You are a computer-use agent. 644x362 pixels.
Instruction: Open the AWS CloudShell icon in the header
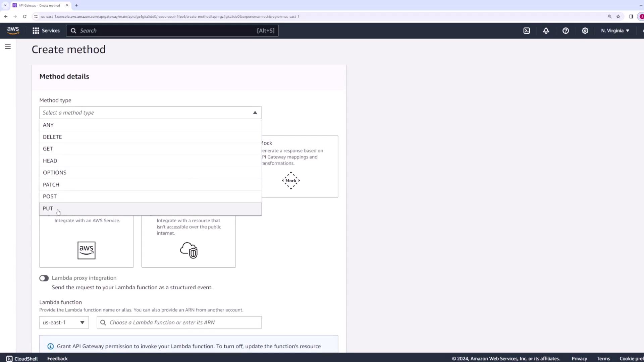pyautogui.click(x=527, y=31)
